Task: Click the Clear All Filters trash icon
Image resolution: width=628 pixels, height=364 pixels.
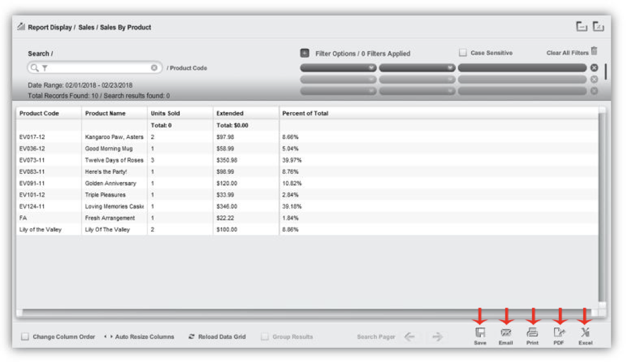Action: (x=594, y=52)
